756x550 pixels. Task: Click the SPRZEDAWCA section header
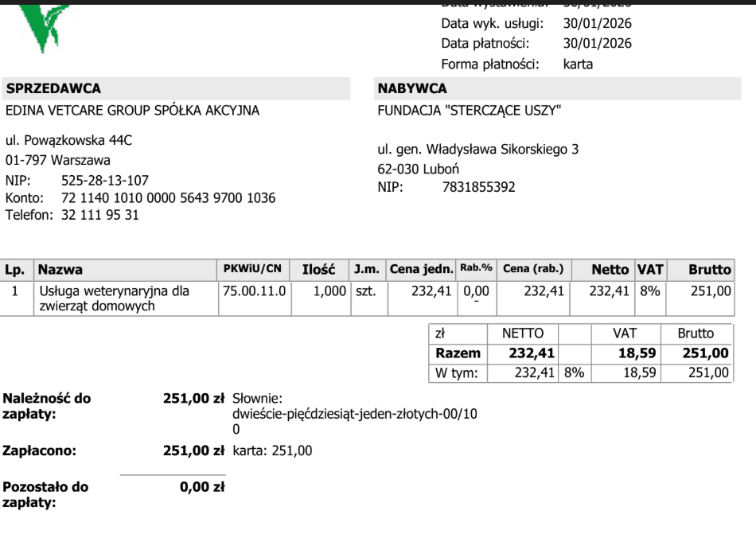click(x=53, y=88)
